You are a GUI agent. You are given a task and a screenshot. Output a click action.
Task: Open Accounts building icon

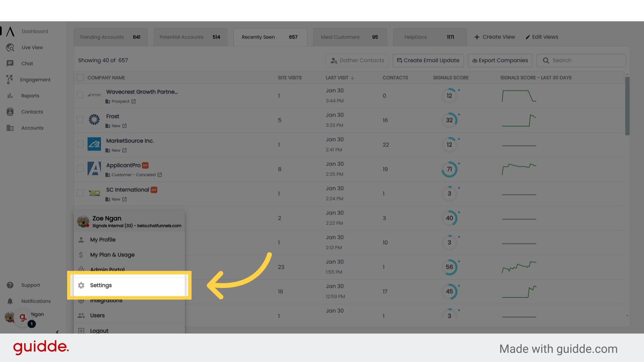click(x=10, y=128)
